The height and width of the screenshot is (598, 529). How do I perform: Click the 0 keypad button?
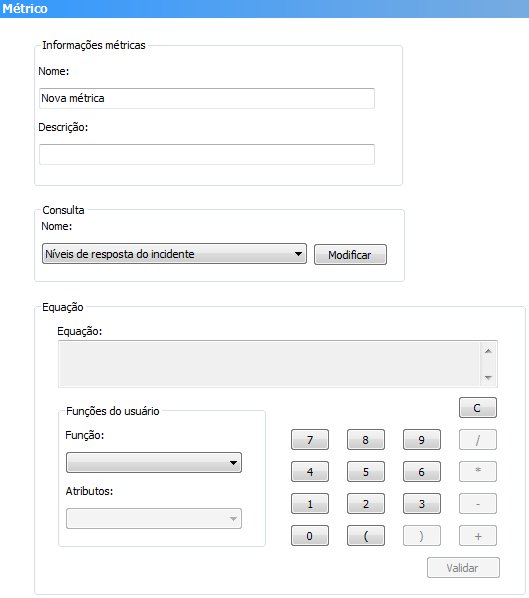pos(310,536)
